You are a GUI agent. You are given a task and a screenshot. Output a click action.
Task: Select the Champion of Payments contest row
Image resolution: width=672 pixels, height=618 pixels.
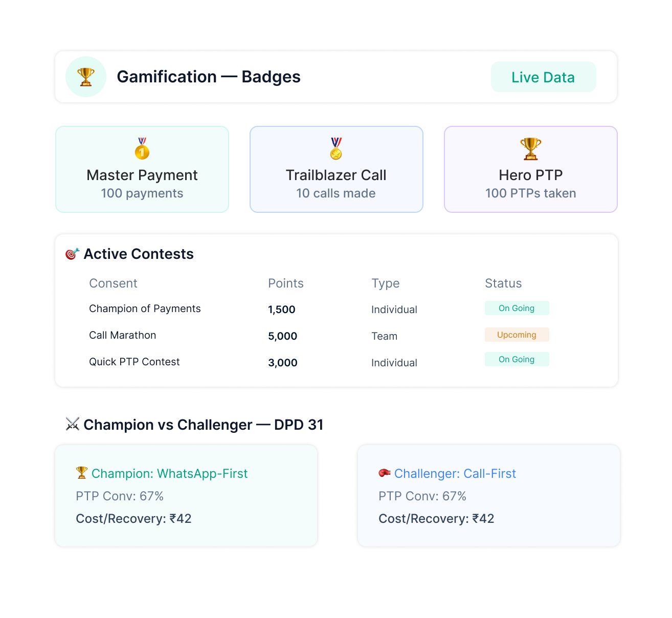coord(145,308)
